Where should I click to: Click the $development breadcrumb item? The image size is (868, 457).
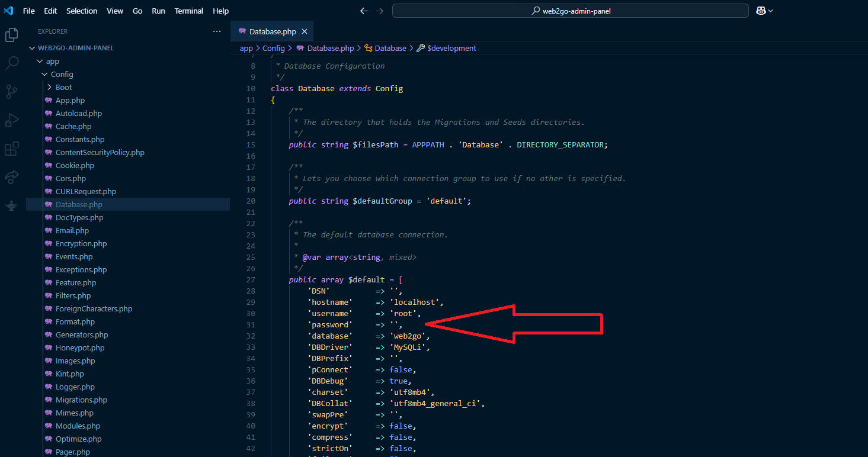(x=451, y=48)
